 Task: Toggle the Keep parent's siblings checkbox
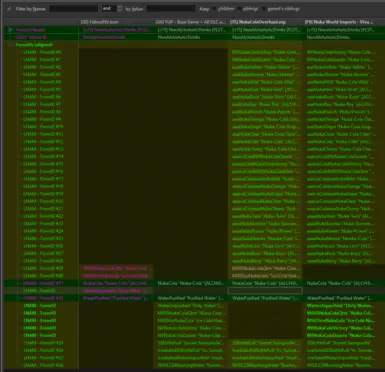point(264,9)
